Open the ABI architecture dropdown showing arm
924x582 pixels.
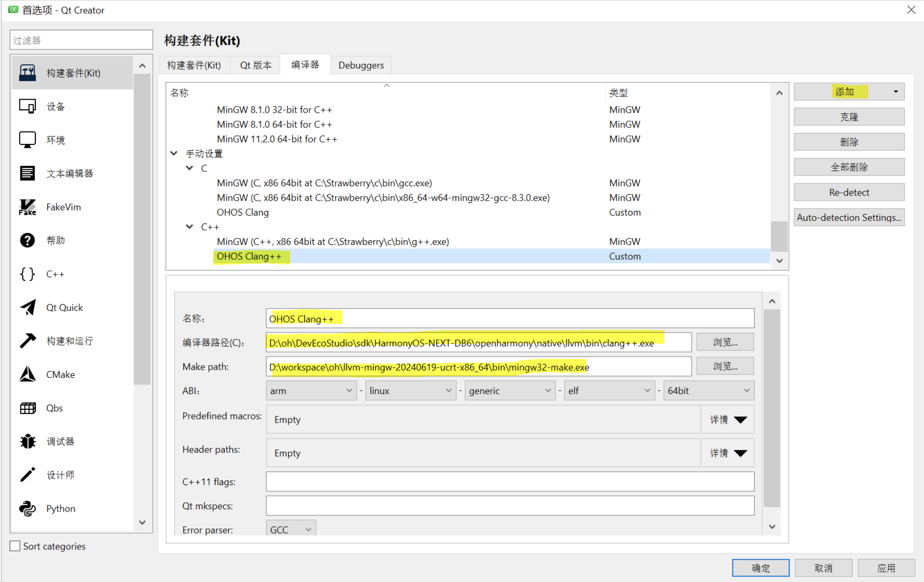pos(311,391)
